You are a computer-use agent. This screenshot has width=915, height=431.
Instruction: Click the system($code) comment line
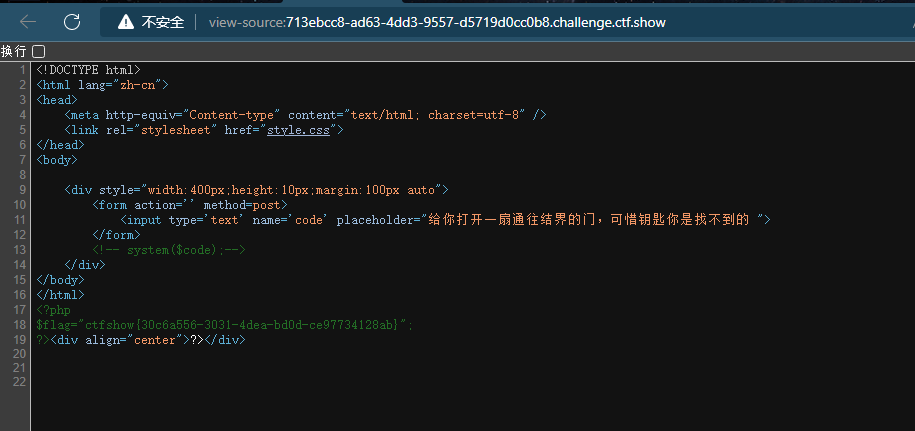pos(169,250)
